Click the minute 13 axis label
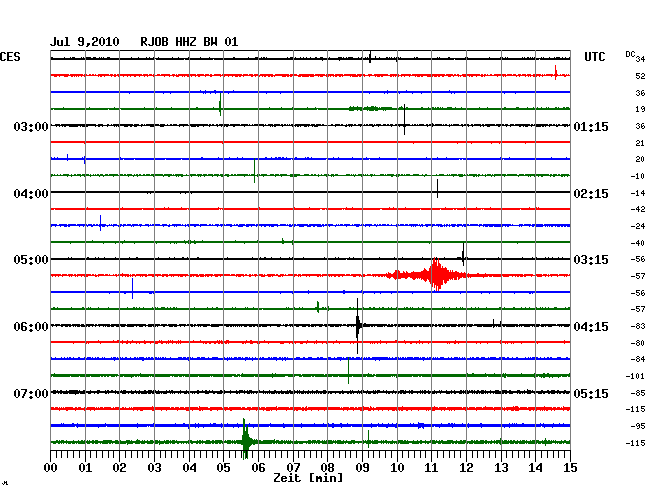Image resolution: width=650 pixels, height=494 pixels. coord(501,468)
